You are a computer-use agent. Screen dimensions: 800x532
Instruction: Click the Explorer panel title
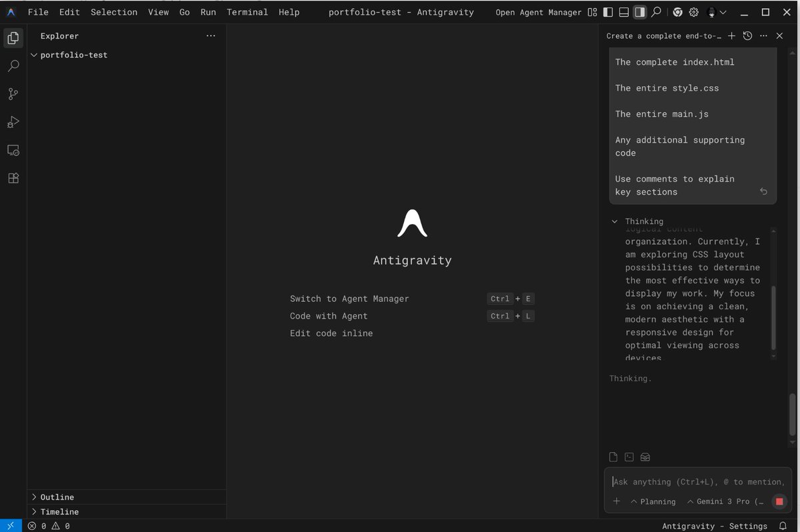point(59,36)
